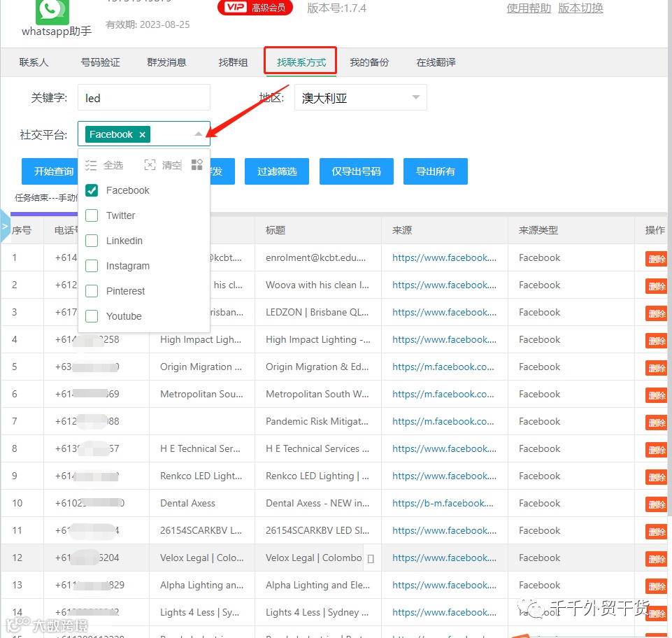Open the 版本切换 link
The width and height of the screenshot is (672, 638).
pos(580,8)
